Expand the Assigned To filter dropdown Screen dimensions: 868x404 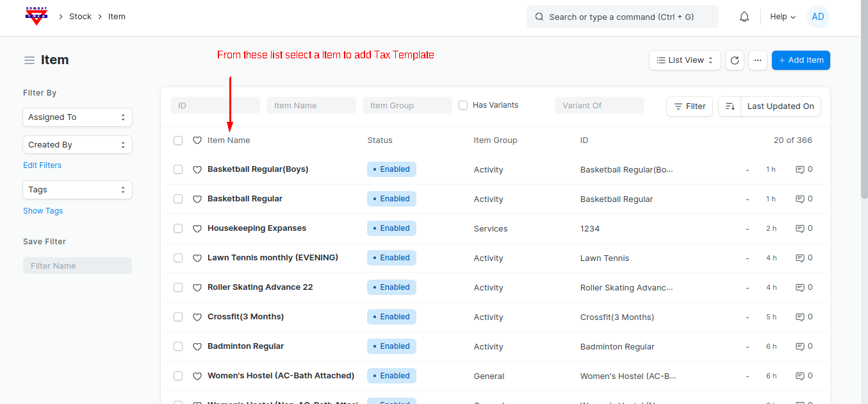click(77, 117)
